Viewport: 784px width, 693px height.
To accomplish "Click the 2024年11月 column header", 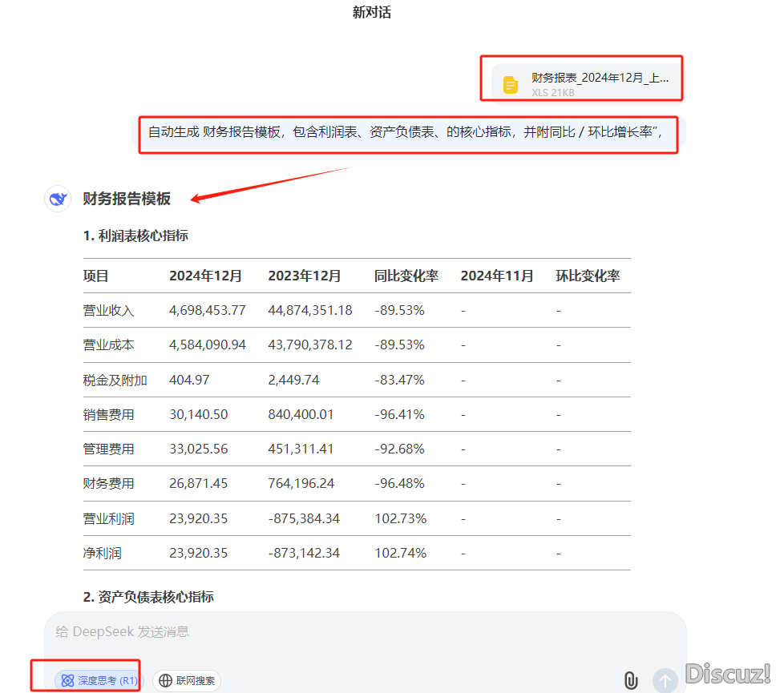I will [x=497, y=276].
